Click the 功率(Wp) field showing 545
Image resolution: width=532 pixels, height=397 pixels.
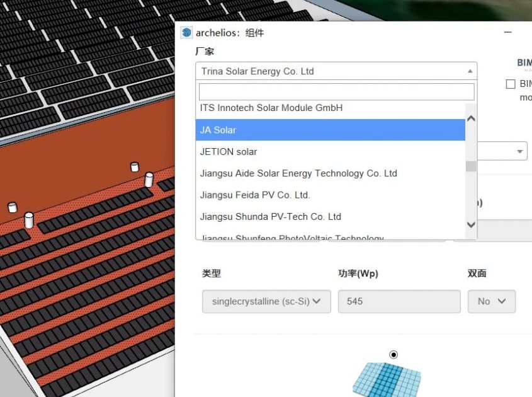399,301
